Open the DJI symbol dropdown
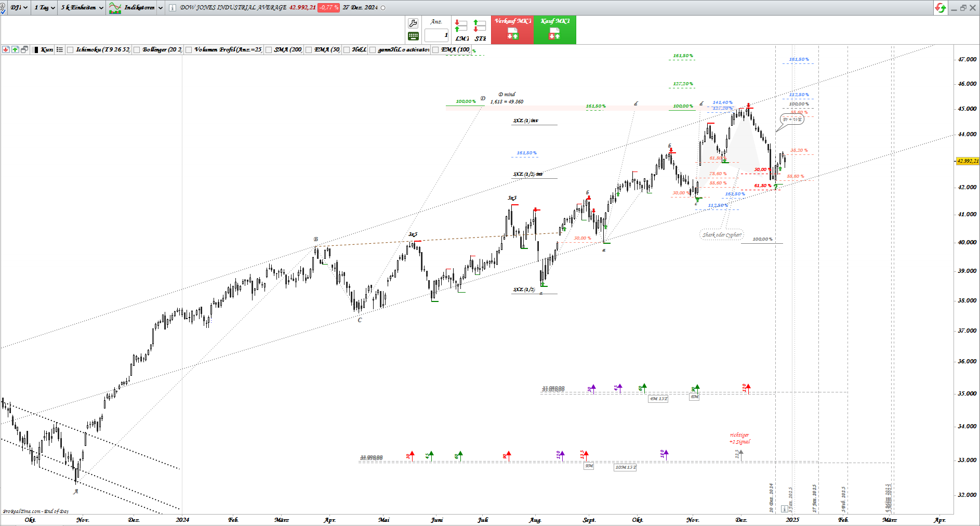 click(x=19, y=8)
